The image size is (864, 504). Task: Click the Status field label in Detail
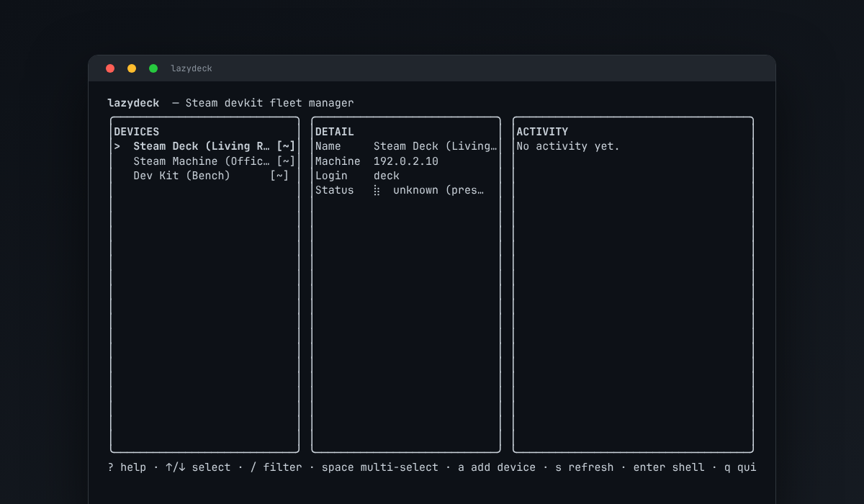335,190
